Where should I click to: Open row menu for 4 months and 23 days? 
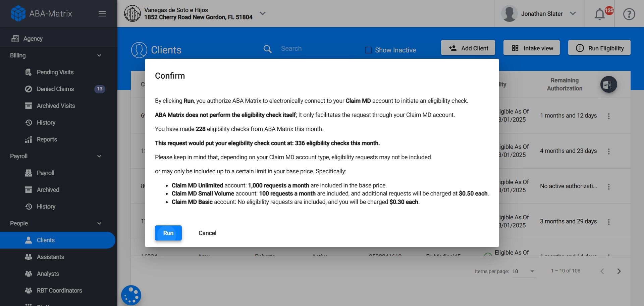click(609, 151)
